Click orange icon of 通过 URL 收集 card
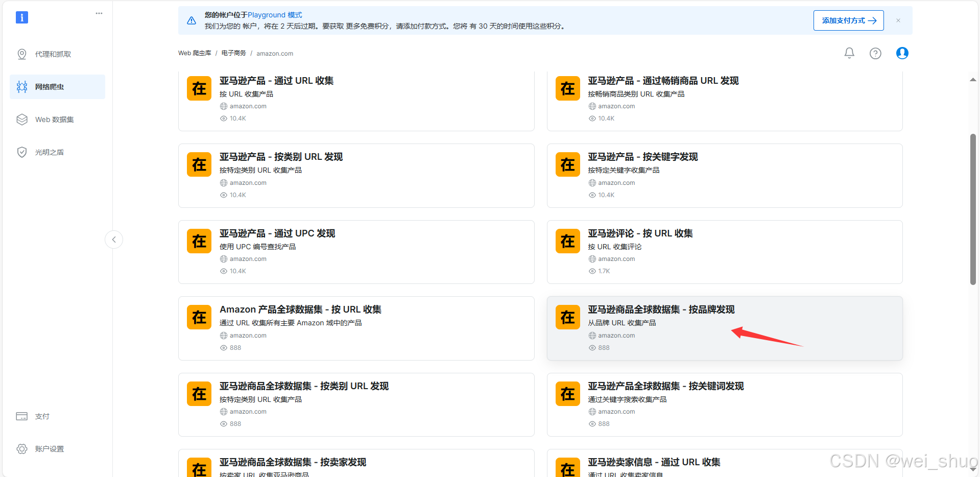This screenshot has width=980, height=477. click(199, 88)
